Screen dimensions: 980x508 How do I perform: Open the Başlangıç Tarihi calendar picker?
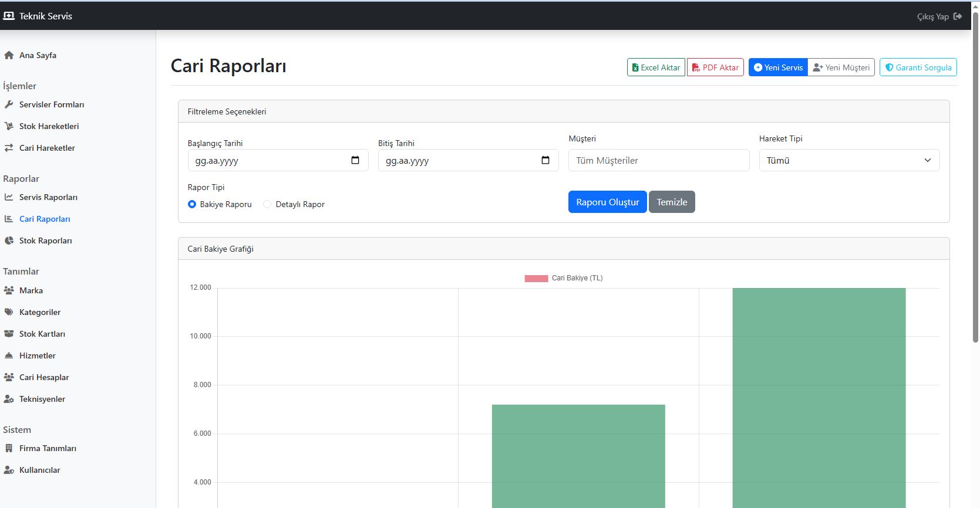pyautogui.click(x=355, y=160)
